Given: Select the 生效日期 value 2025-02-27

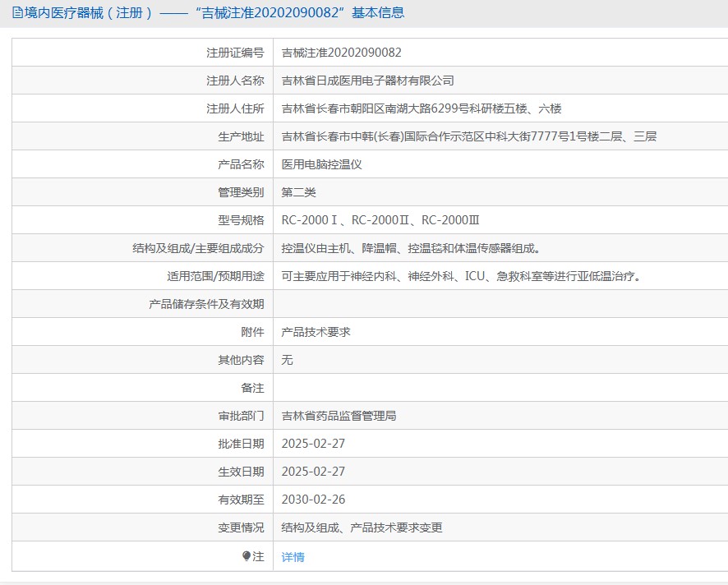Looking at the screenshot, I should [313, 472].
